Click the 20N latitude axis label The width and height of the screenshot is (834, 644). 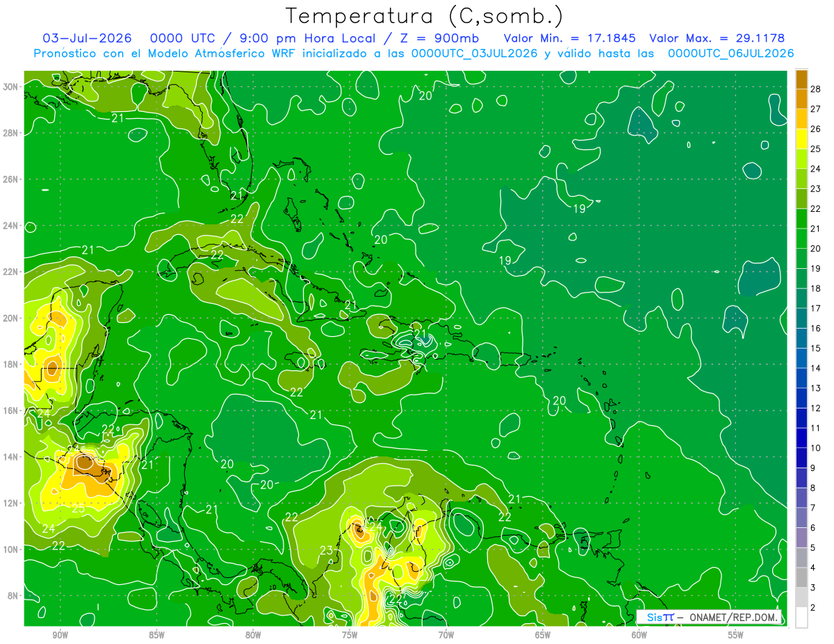click(10, 318)
